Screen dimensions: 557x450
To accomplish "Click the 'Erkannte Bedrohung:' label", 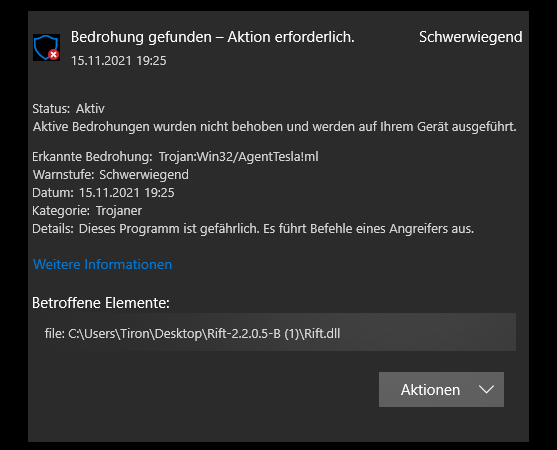I will 92,157.
